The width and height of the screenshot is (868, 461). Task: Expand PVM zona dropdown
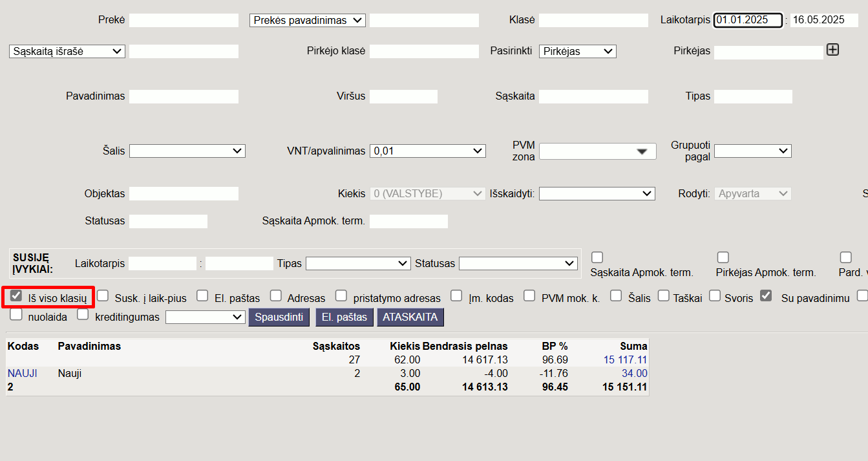pos(598,151)
